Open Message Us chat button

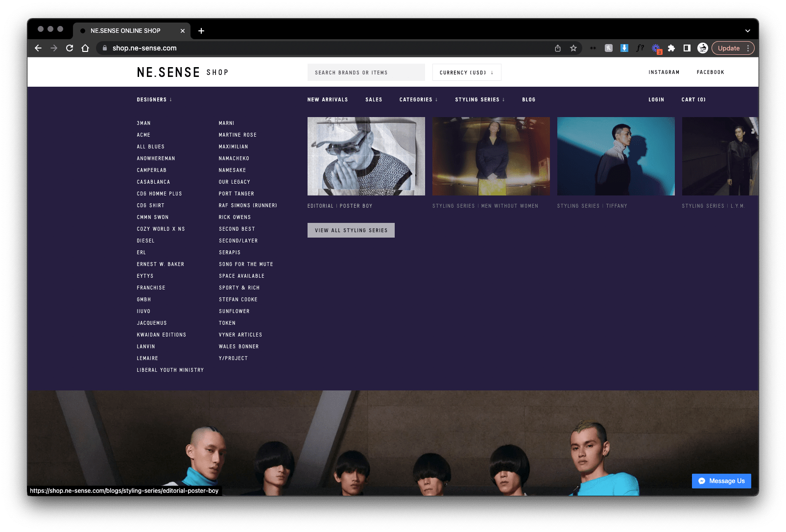(721, 481)
